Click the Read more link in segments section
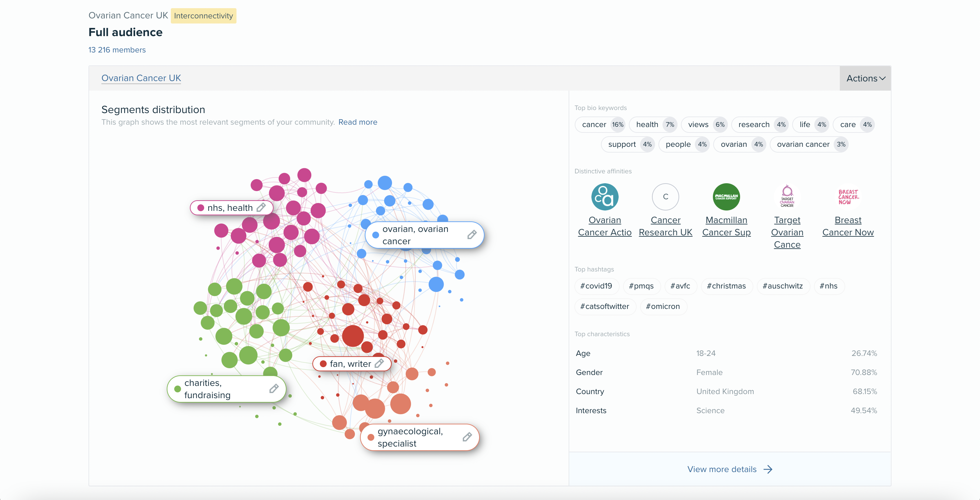Screen dimensions: 980x500 tap(359, 121)
